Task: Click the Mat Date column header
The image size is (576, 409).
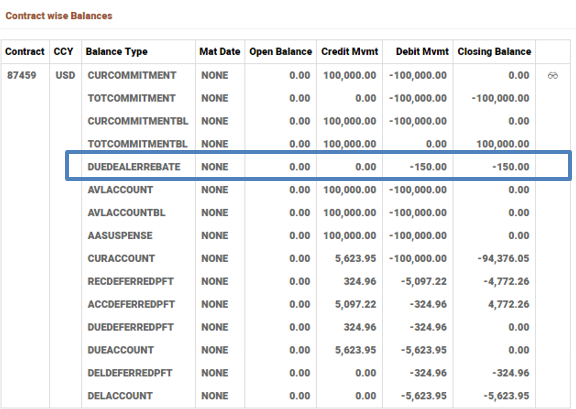Action: (220, 52)
